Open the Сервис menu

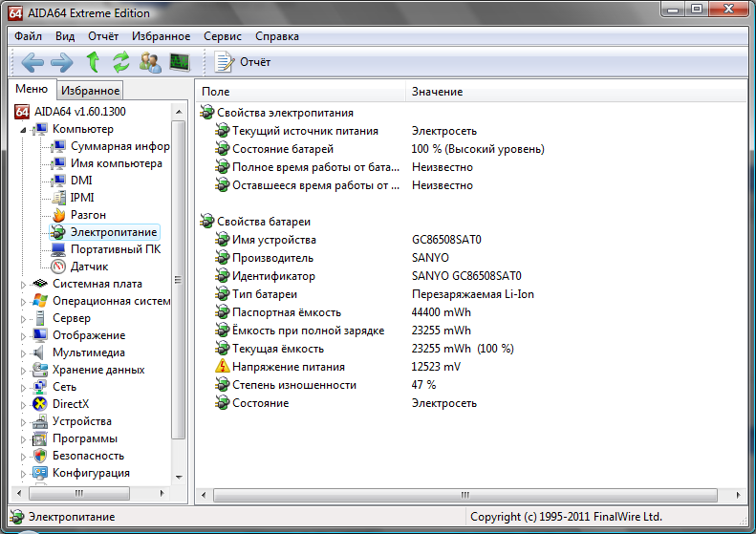[223, 36]
